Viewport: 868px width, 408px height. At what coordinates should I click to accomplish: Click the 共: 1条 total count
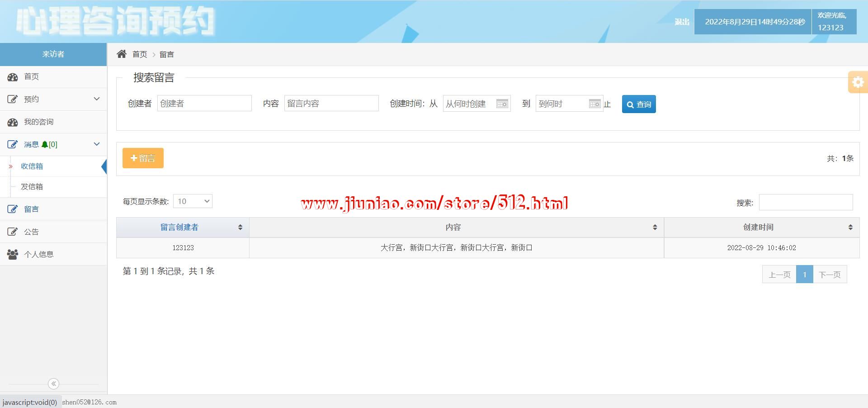[840, 158]
